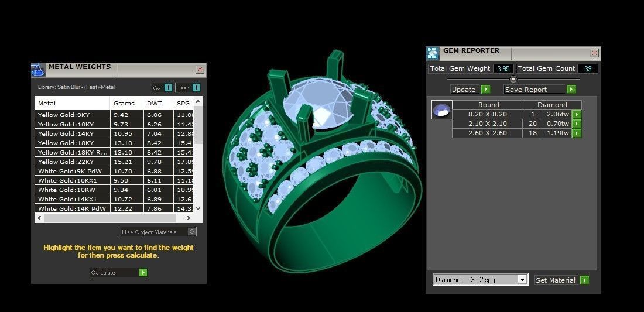Click the Gem Reporter panel icon
The height and width of the screenshot is (312, 644).
pyautogui.click(x=433, y=54)
